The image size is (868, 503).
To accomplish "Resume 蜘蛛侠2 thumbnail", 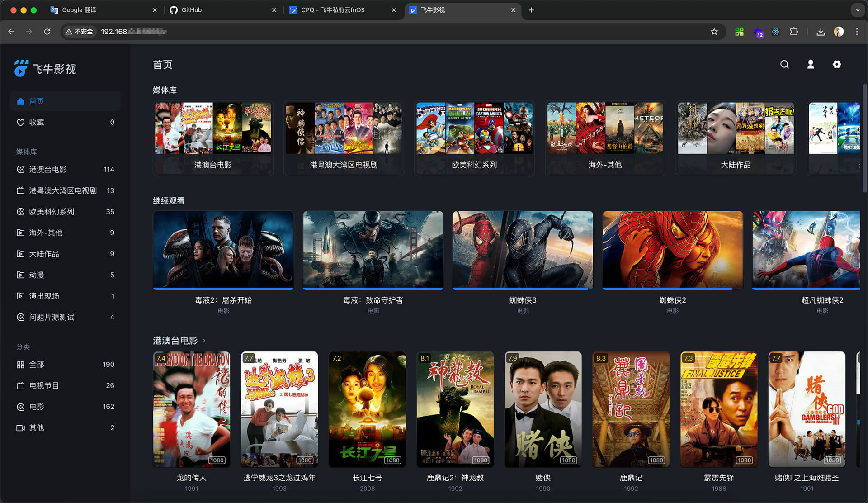I will [672, 249].
